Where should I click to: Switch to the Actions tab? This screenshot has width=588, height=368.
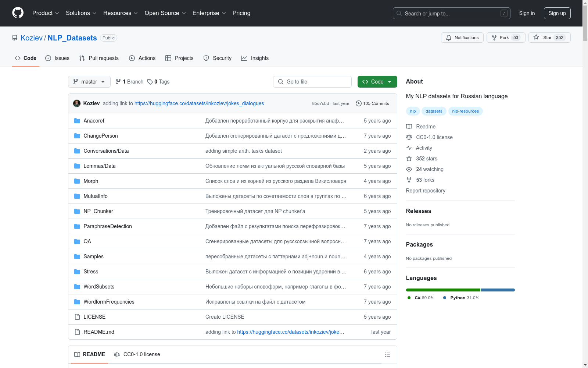pyautogui.click(x=142, y=58)
